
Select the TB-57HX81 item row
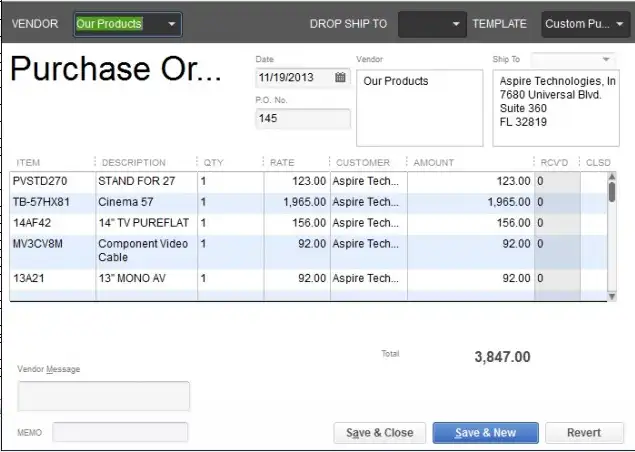[x=52, y=202]
